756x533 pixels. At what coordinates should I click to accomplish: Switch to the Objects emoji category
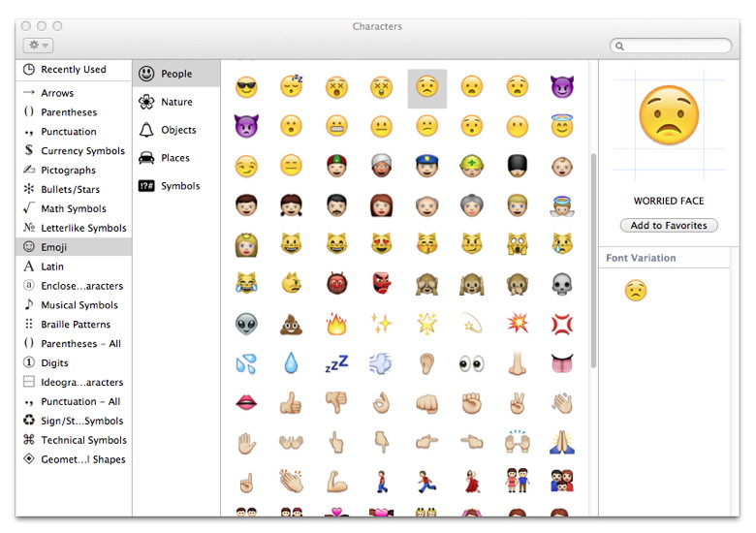[176, 130]
